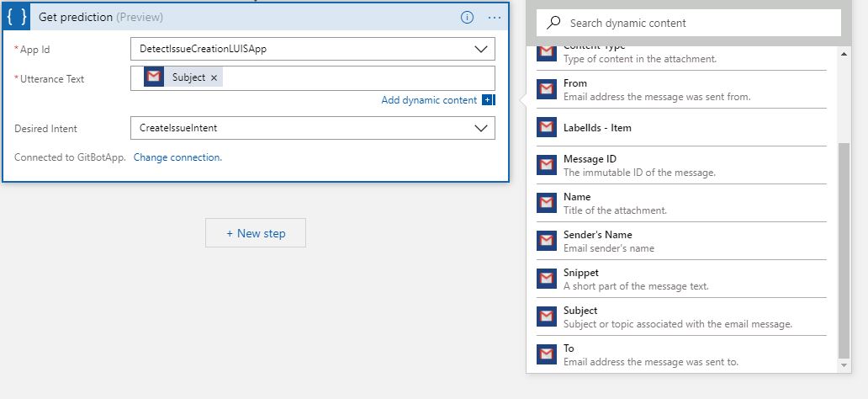Select Sender's Name dynamic content
The width and height of the screenshot is (868, 399).
click(x=681, y=241)
